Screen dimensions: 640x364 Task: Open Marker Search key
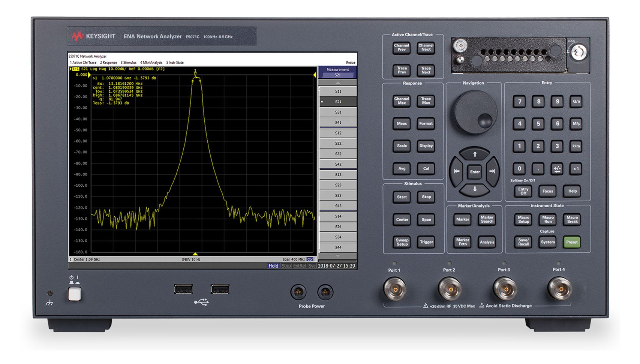[x=487, y=220]
